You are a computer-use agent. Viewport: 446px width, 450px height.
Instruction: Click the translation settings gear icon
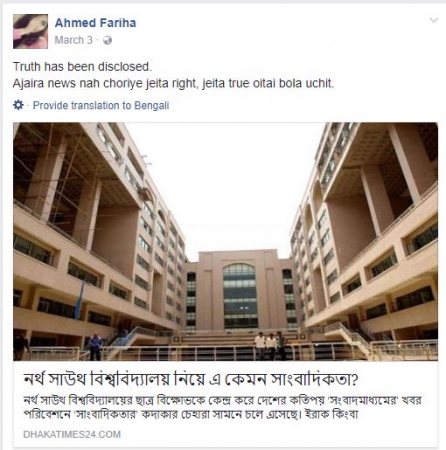coord(18,105)
